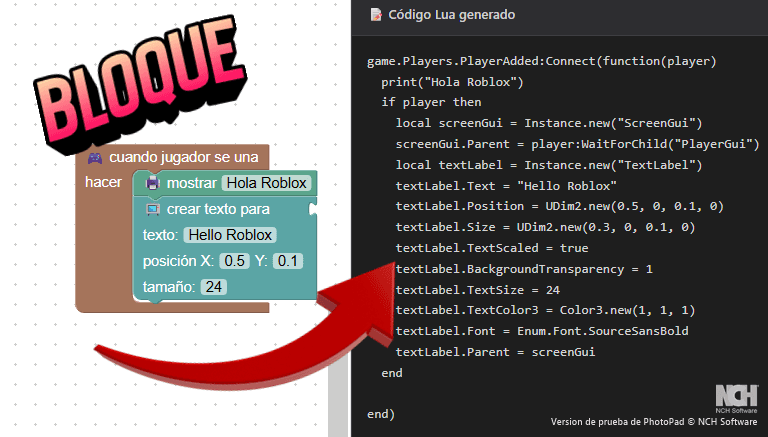The height and width of the screenshot is (437, 768).
Task: Click the textLabel.Size UDim2 line
Action: tap(545, 227)
